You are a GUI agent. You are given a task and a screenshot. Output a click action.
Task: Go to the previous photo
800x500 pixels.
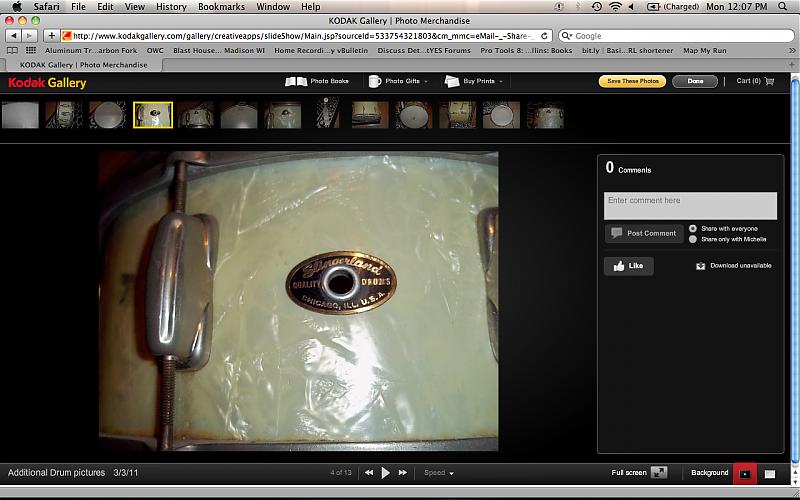pyautogui.click(x=369, y=473)
